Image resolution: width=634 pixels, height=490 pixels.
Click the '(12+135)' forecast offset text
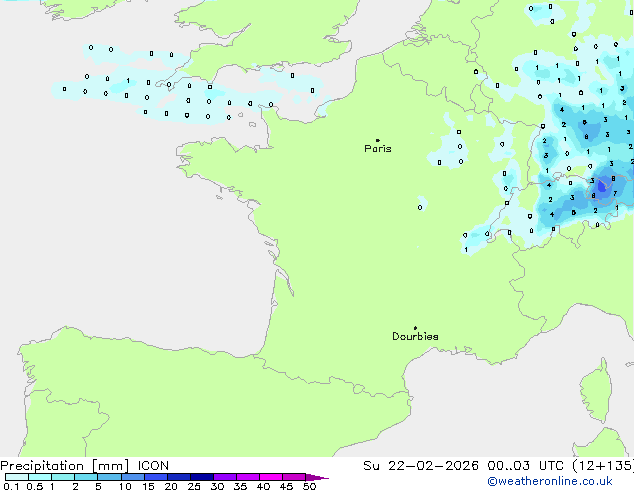pos(603,466)
